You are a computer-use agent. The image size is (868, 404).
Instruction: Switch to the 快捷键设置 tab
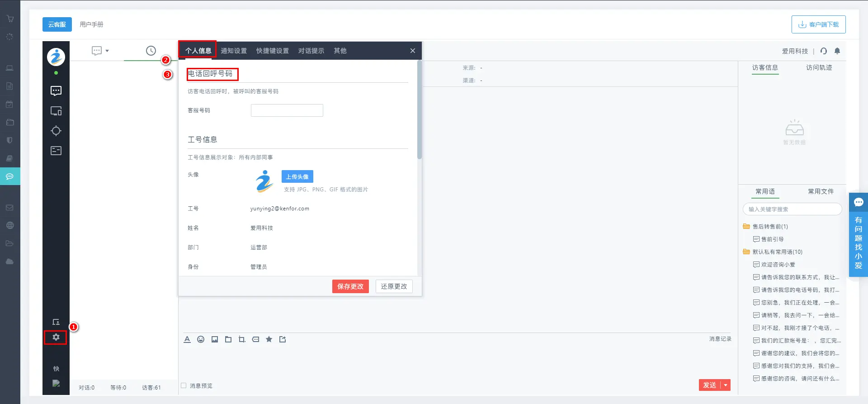pos(272,51)
